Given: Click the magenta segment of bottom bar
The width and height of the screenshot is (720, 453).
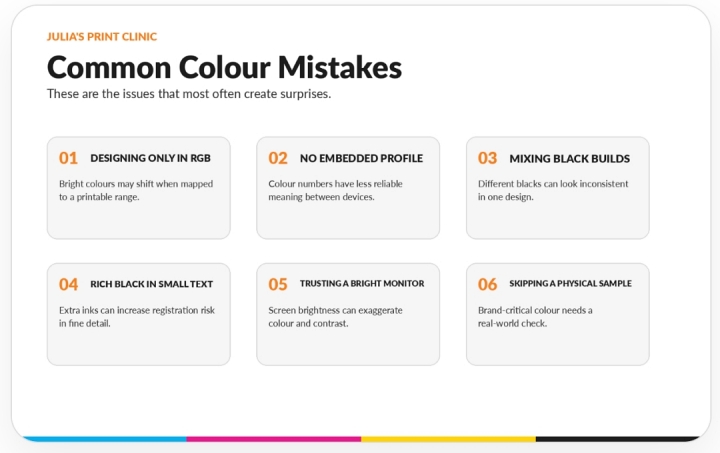Looking at the screenshot, I should click(x=274, y=439).
